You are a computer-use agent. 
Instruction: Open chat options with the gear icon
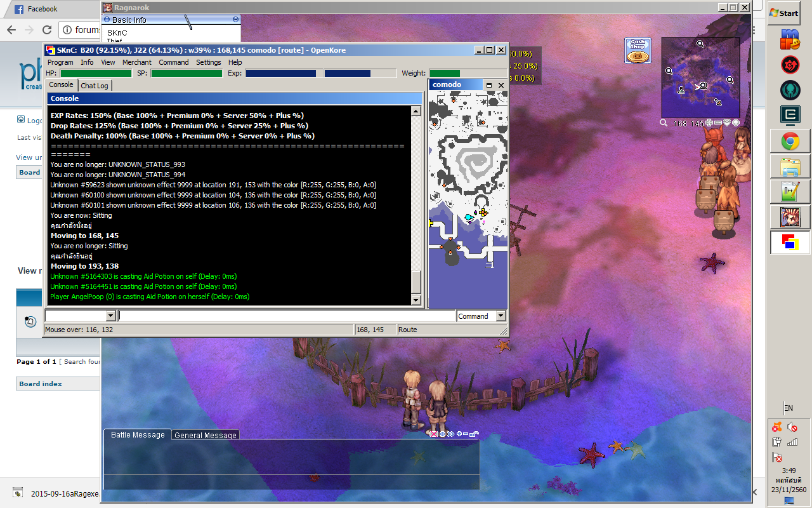(x=441, y=434)
